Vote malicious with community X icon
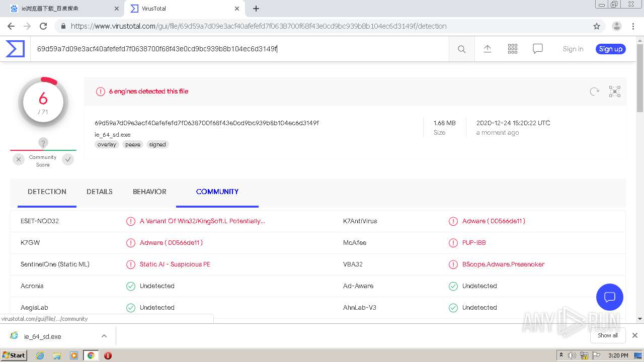Image resolution: width=644 pixels, height=362 pixels. (19, 159)
